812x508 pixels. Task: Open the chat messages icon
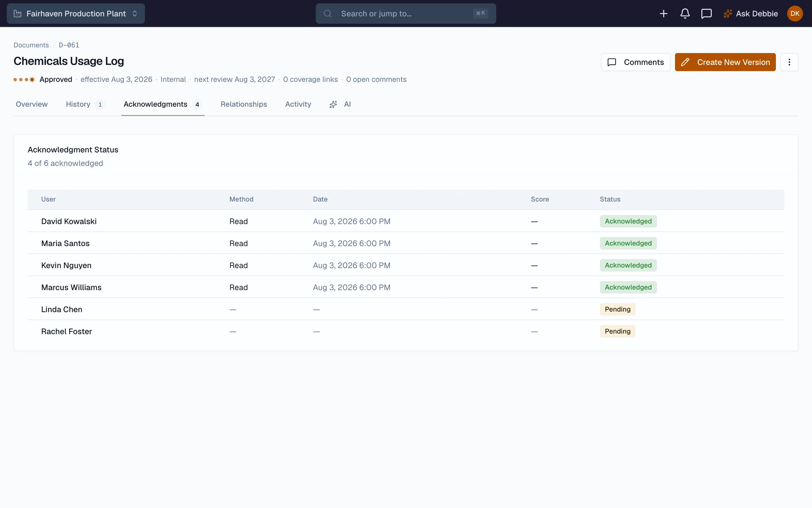[706, 14]
